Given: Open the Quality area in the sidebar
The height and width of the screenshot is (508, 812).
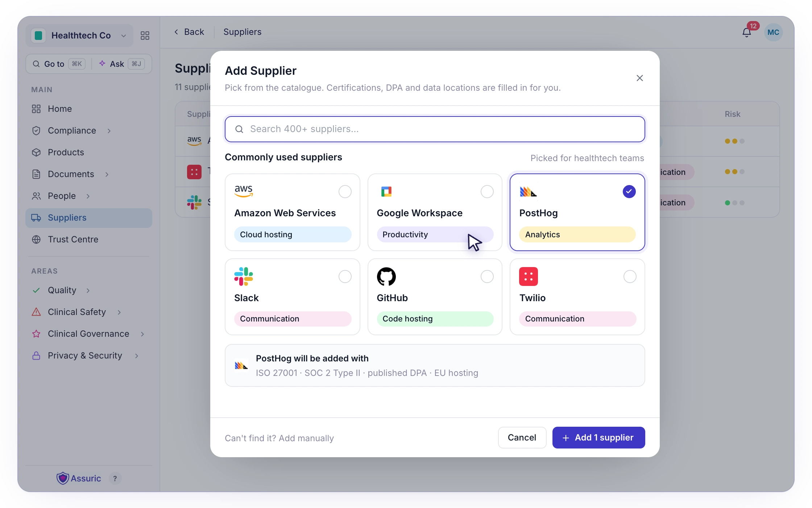Looking at the screenshot, I should pyautogui.click(x=62, y=290).
